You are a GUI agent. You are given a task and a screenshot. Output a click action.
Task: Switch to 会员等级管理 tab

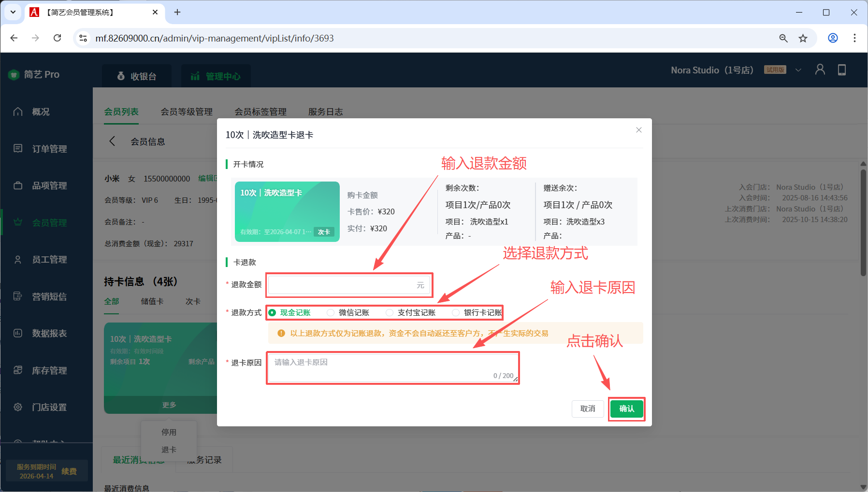[x=187, y=112]
